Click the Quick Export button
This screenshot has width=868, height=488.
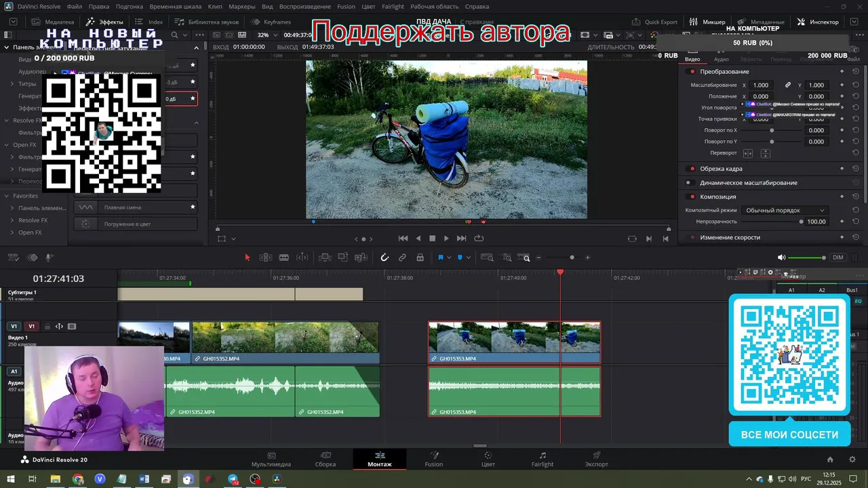coord(654,22)
